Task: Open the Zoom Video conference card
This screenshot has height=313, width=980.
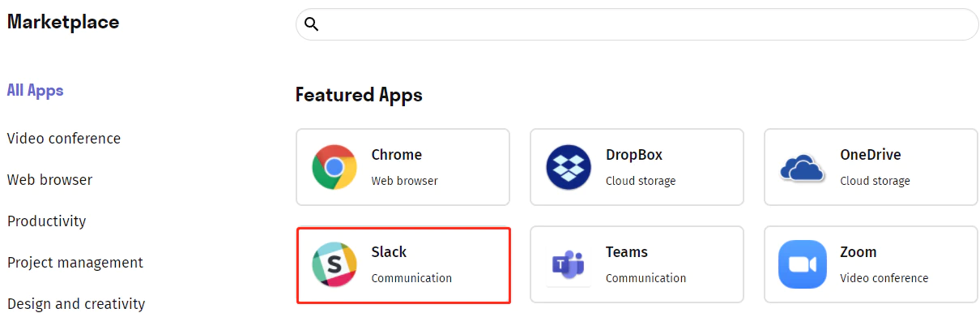Action: tap(871, 264)
